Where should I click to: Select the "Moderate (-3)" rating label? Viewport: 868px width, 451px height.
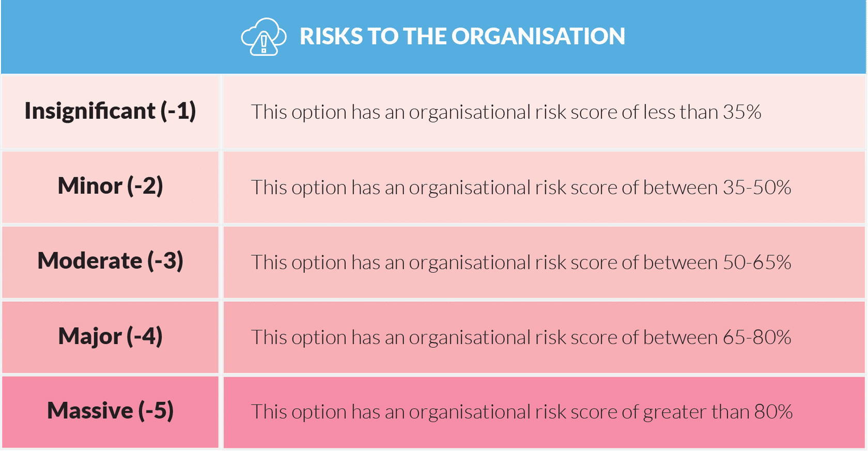110,261
